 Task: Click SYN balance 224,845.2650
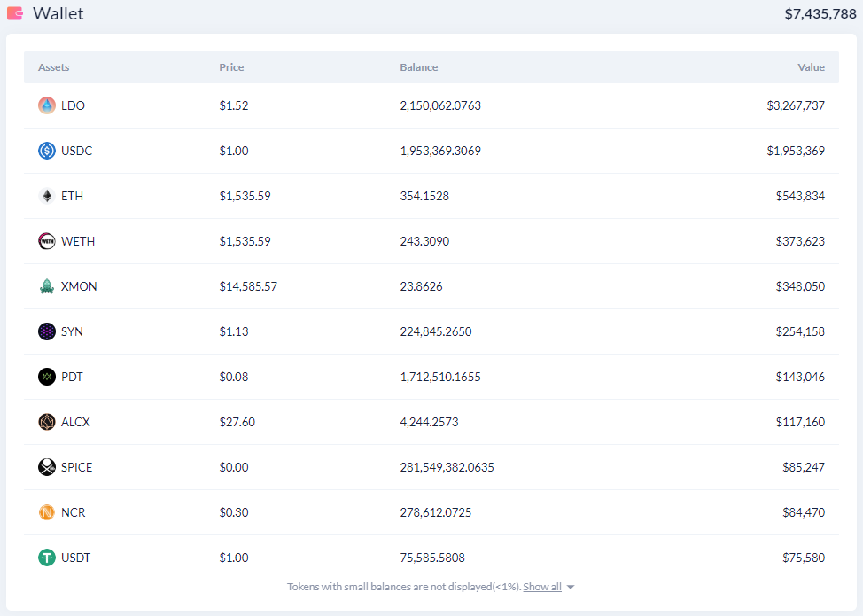coord(436,331)
